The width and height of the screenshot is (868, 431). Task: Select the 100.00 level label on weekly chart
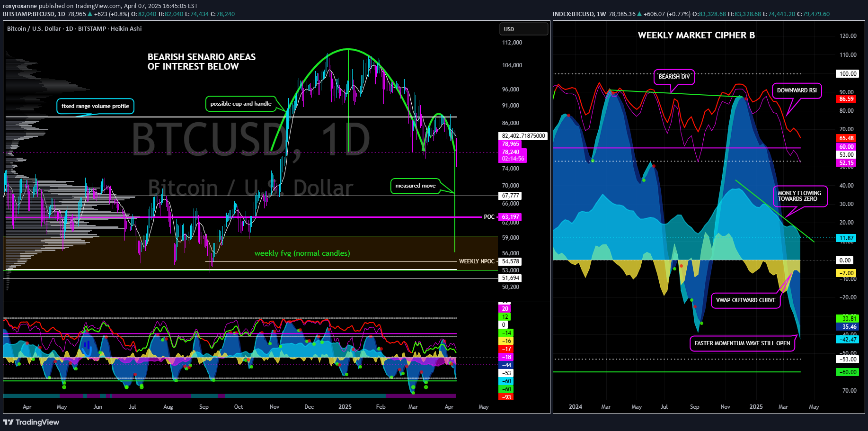pyautogui.click(x=848, y=74)
